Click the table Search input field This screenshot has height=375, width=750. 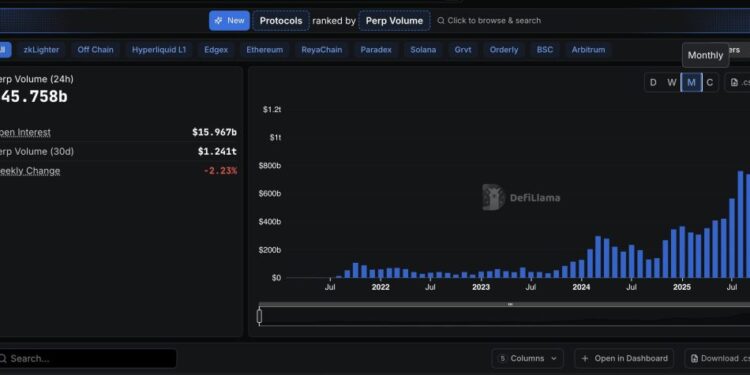tap(88, 358)
